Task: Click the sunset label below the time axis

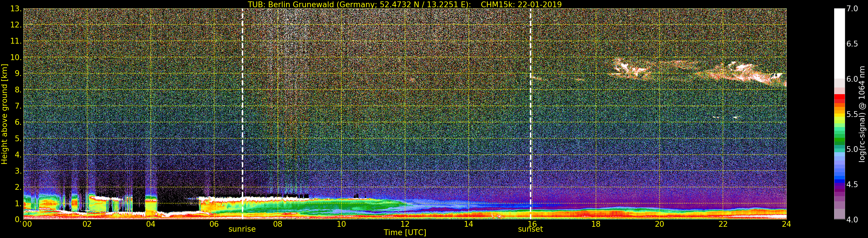Action: (530, 229)
